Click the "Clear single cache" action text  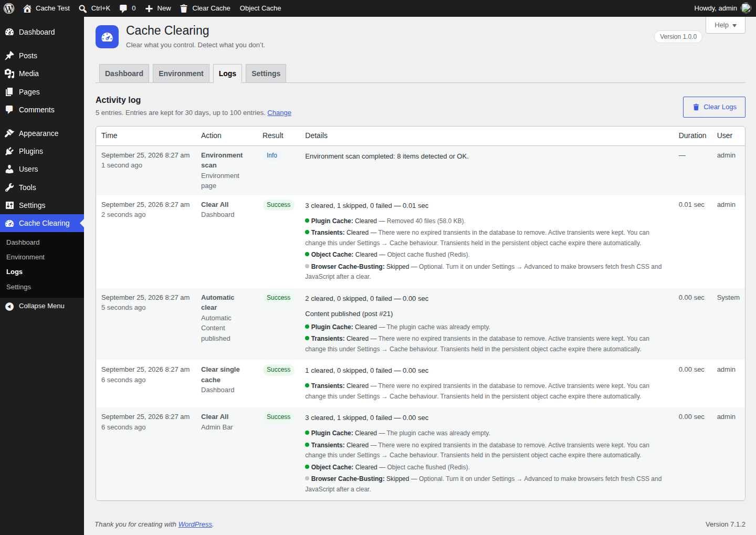220,375
